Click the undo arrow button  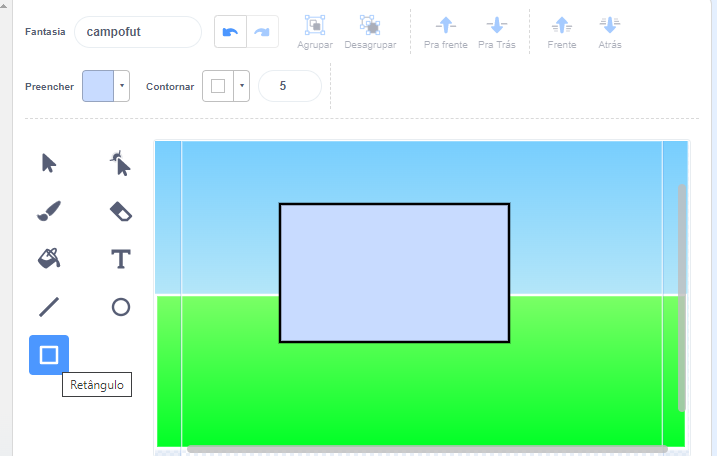pyautogui.click(x=231, y=32)
